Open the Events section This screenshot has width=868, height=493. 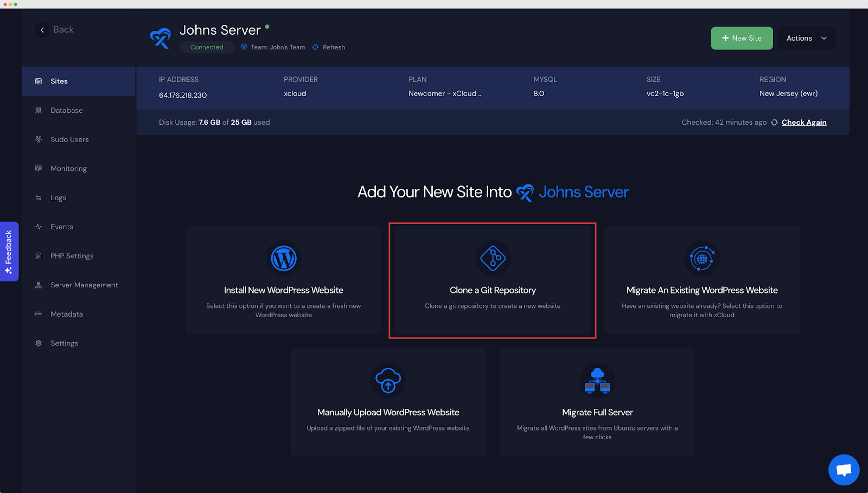tap(61, 227)
